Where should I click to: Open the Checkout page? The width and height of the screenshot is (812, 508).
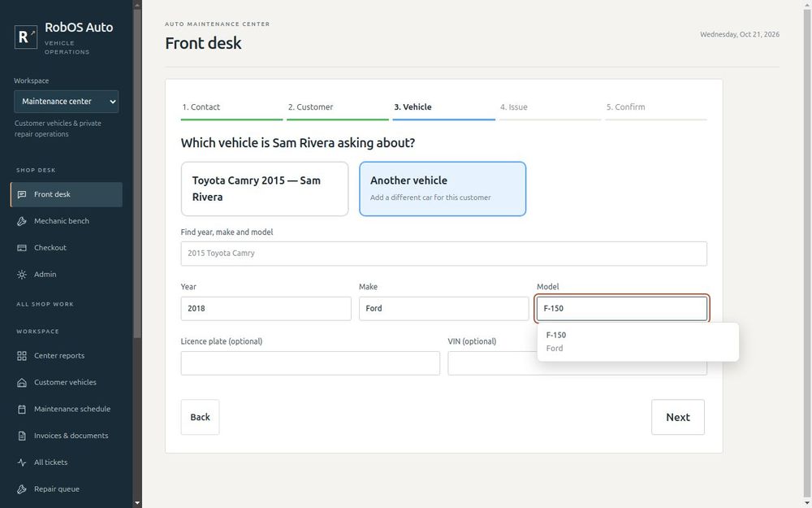(67, 248)
